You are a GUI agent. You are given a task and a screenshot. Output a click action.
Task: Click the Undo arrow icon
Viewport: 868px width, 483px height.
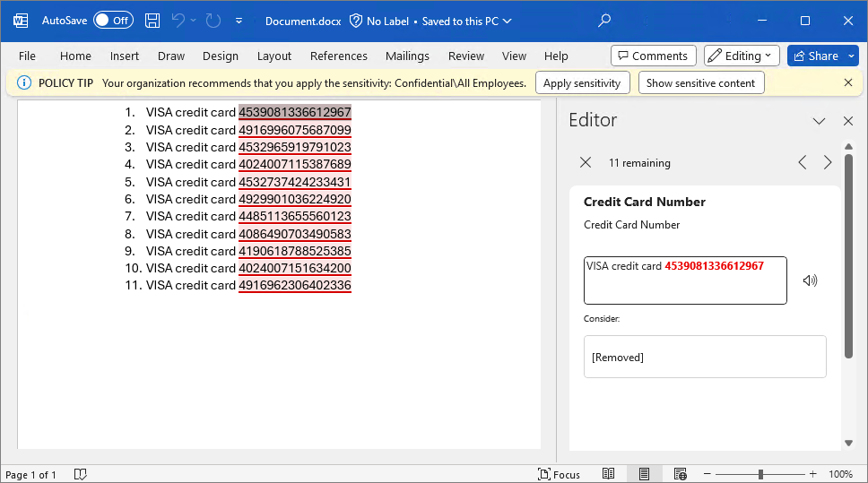[x=178, y=21]
